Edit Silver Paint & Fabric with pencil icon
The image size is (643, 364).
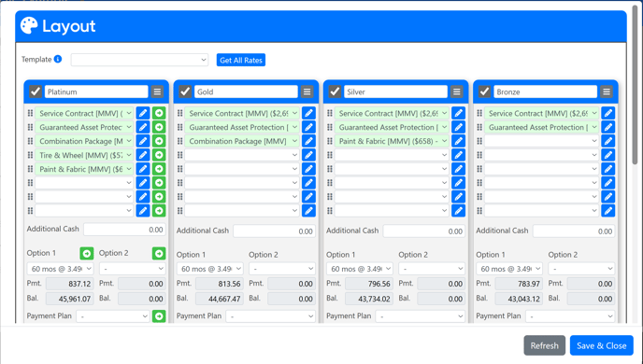pos(459,141)
